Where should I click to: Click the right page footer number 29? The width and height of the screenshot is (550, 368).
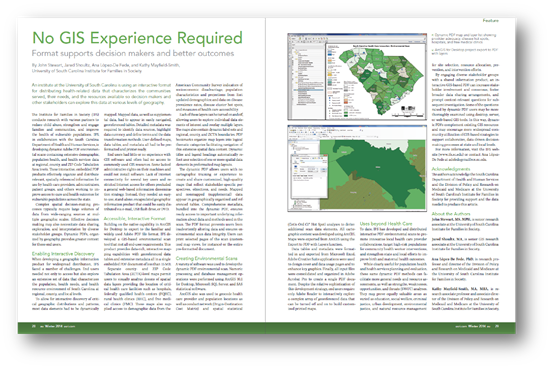point(497,326)
